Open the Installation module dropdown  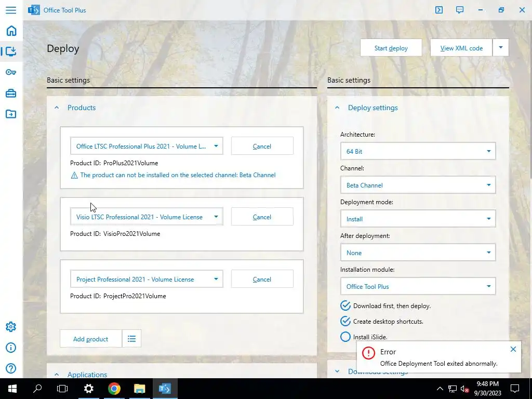click(418, 286)
